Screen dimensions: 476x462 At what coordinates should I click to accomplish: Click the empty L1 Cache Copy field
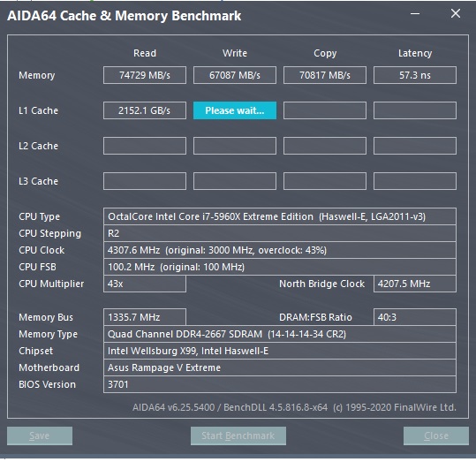click(x=325, y=110)
